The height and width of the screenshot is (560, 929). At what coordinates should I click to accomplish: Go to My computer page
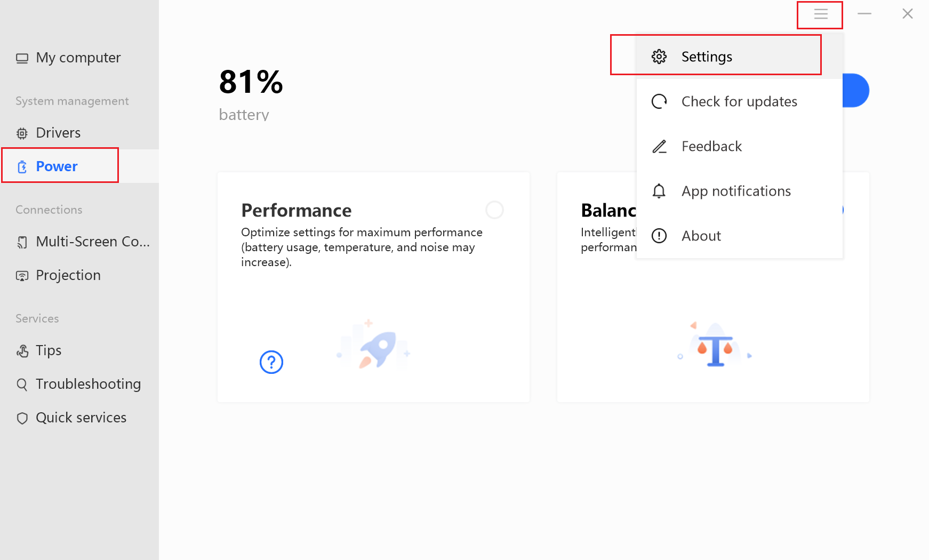78,58
